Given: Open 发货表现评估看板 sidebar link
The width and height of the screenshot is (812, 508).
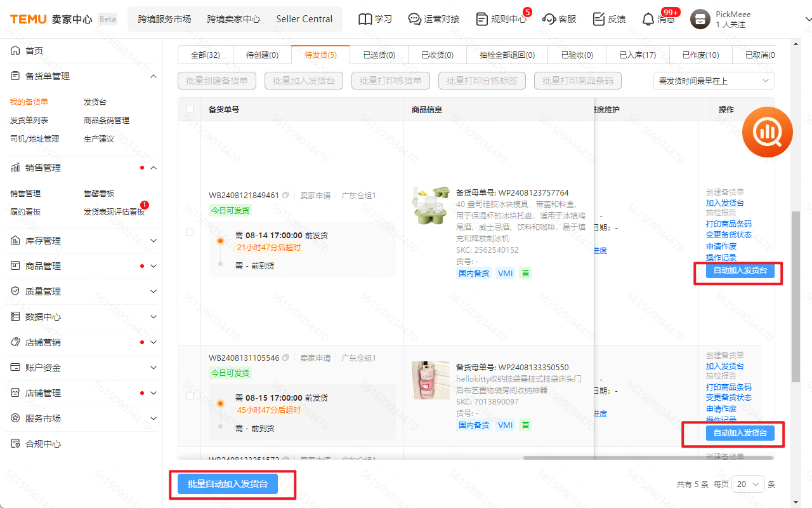Looking at the screenshot, I should coord(114,211).
